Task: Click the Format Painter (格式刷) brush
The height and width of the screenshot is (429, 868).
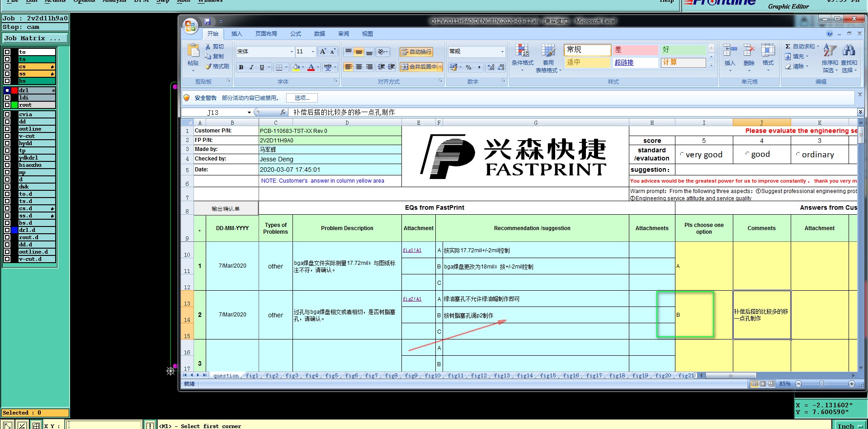Action: 208,66
